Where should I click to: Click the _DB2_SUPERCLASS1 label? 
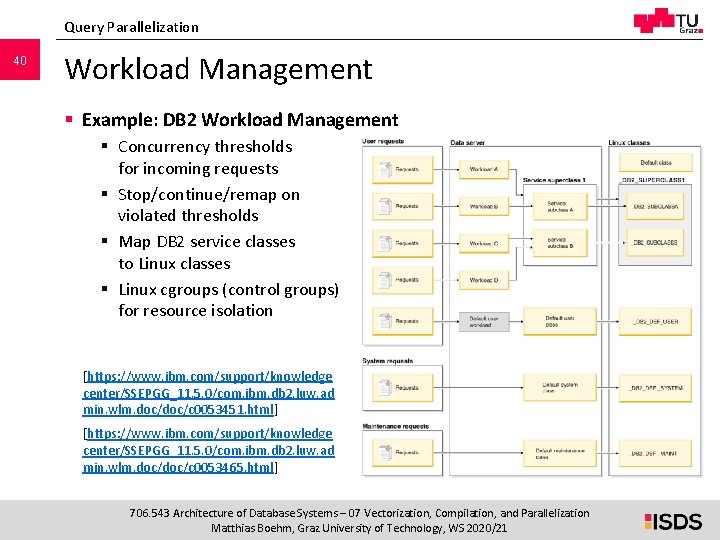pyautogui.click(x=652, y=180)
